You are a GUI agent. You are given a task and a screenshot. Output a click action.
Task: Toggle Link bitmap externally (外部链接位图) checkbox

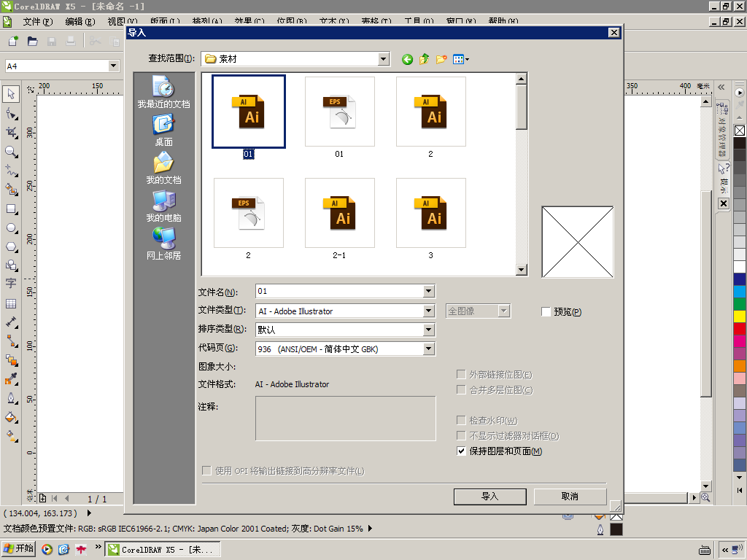pos(461,375)
